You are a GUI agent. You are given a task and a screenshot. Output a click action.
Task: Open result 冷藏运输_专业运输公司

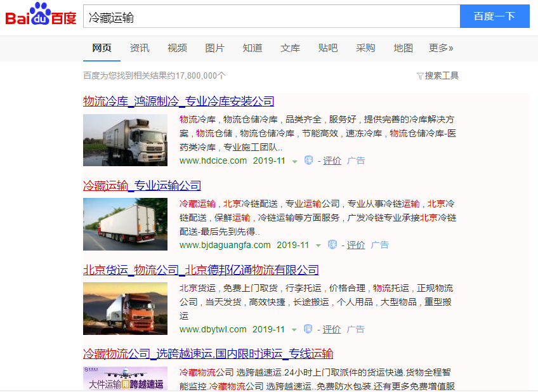point(142,186)
